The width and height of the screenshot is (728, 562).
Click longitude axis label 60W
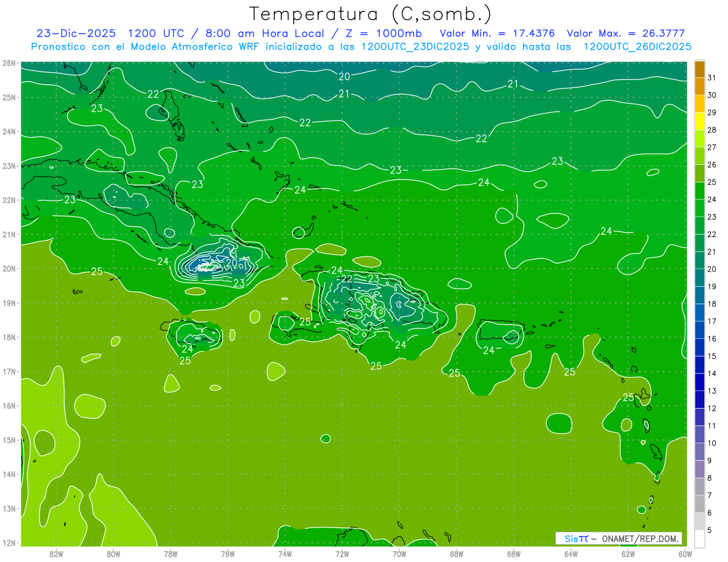[x=686, y=554]
